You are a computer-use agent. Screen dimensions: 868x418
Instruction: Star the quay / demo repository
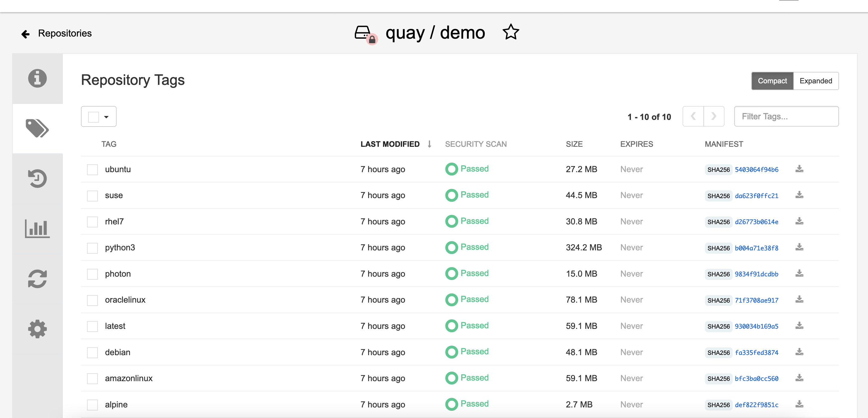pyautogui.click(x=510, y=32)
